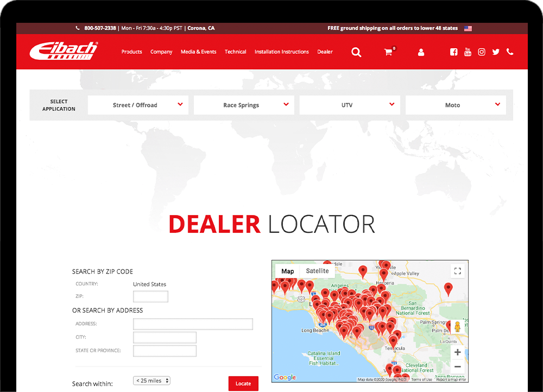Click the 'Mon - Fri 7:30a - 4:30p PST' hours text
The image size is (543, 392).
(151, 28)
